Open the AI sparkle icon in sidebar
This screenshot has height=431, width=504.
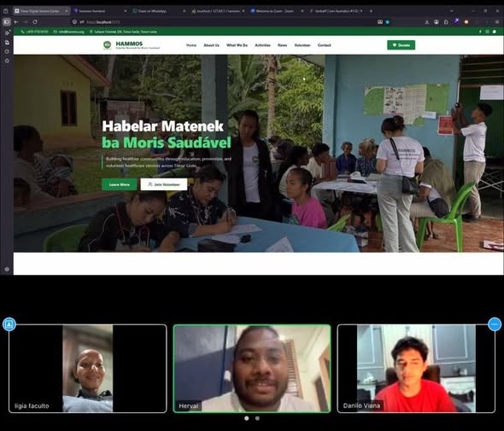7,32
